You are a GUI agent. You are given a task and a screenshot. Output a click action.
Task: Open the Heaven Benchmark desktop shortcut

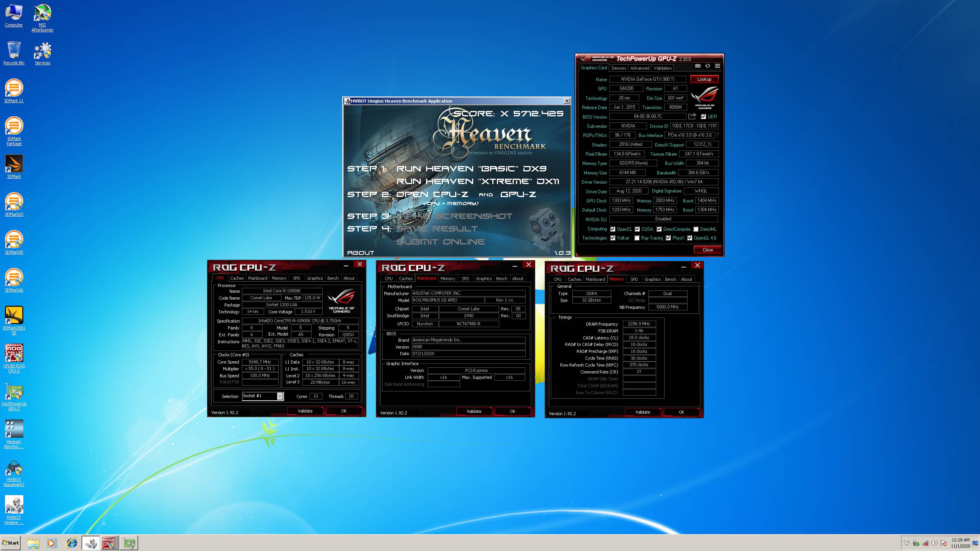pos(14,434)
